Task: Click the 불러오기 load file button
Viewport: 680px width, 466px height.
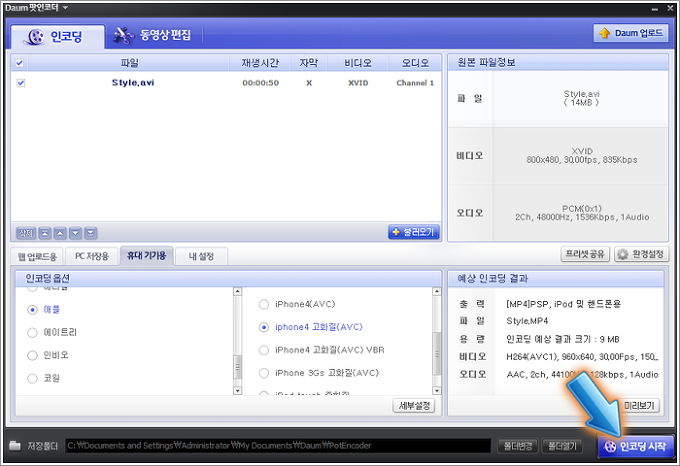Action: click(x=413, y=232)
